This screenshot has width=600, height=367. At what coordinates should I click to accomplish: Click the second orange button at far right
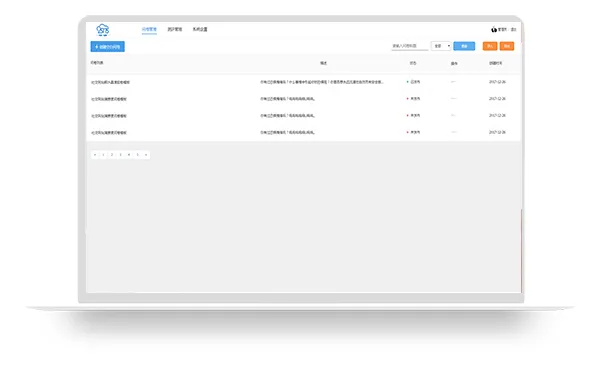click(x=507, y=46)
